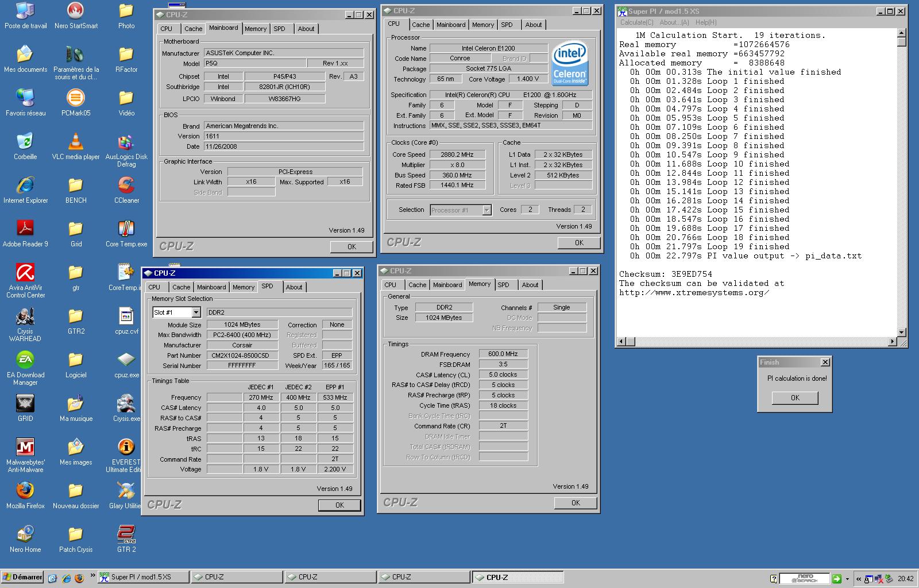Click the Super PI vertical scrollbar down arrow

coord(902,332)
